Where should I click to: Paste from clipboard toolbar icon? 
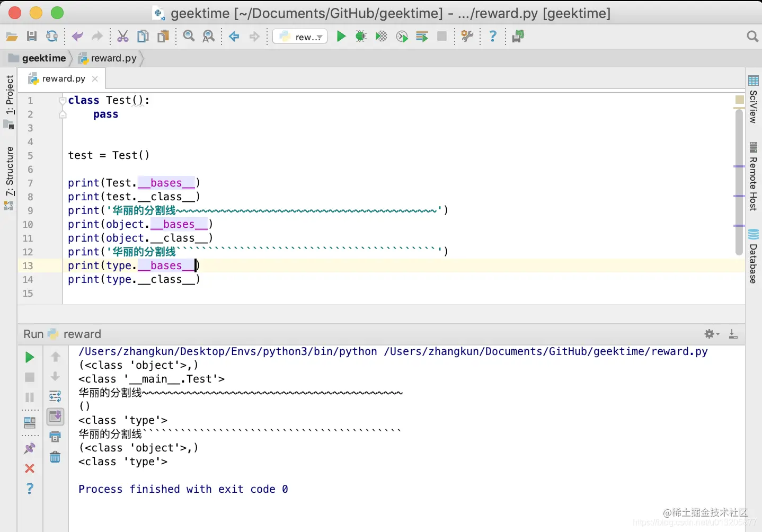(x=163, y=37)
